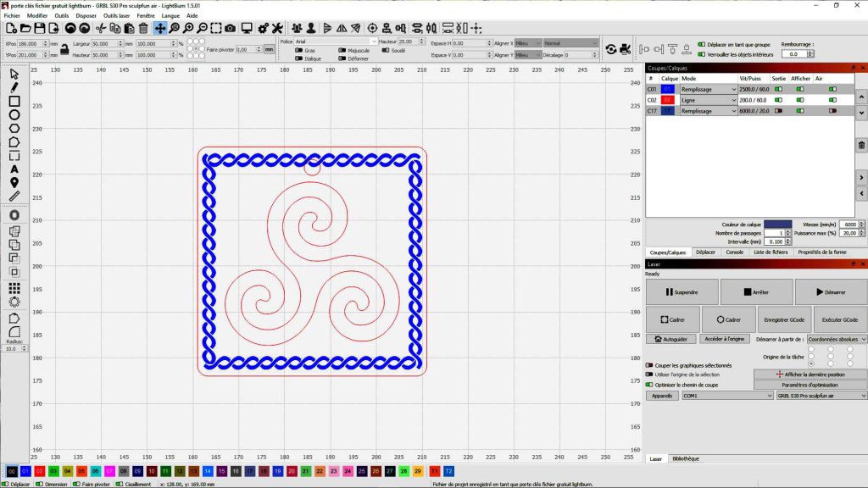
Task: Open the Outils laser menu
Action: 116,15
